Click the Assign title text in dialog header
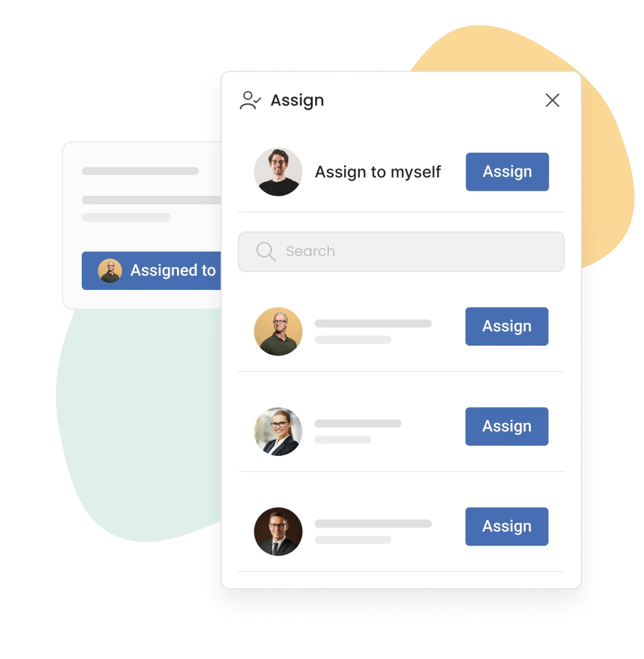644x659 pixels. pyautogui.click(x=297, y=101)
